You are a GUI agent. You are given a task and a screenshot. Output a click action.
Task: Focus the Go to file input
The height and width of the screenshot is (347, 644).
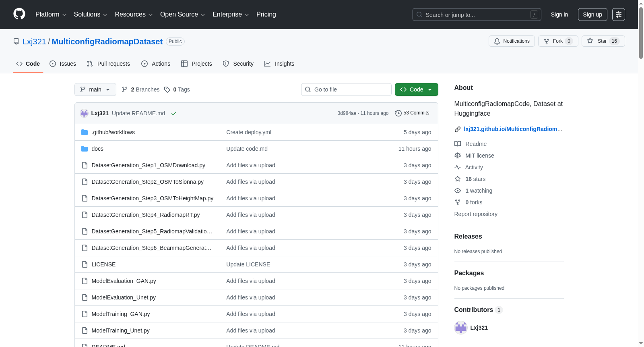[x=346, y=89]
